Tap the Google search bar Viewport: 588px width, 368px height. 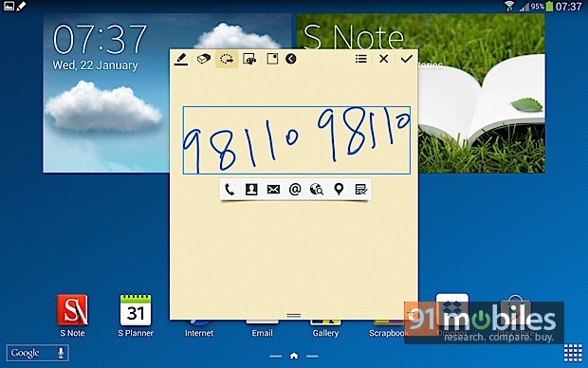(37, 353)
